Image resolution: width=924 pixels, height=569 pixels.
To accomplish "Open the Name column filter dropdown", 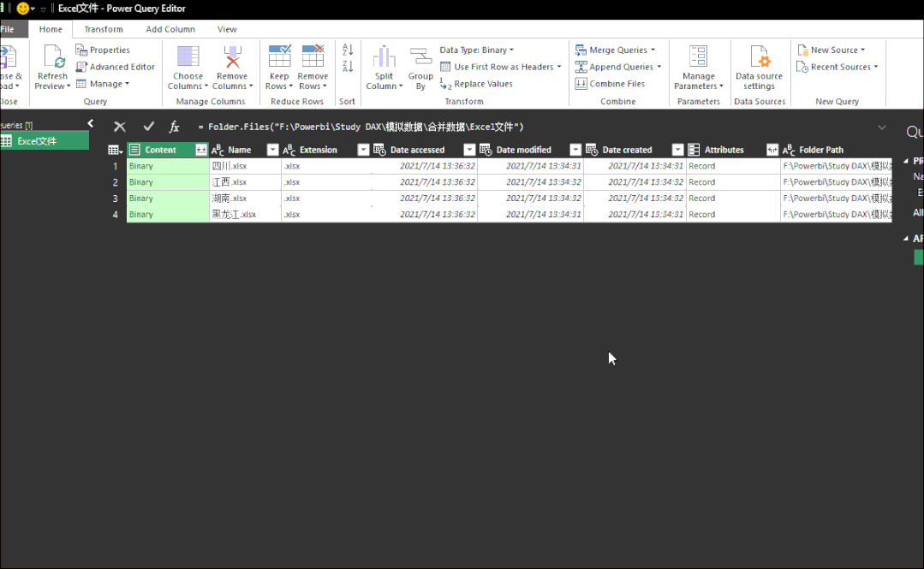I will 273,150.
